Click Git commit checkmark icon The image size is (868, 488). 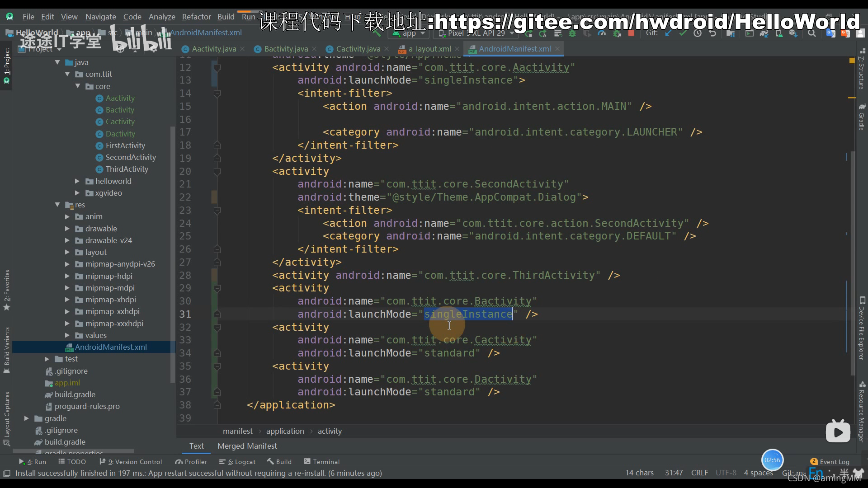pyautogui.click(x=683, y=33)
